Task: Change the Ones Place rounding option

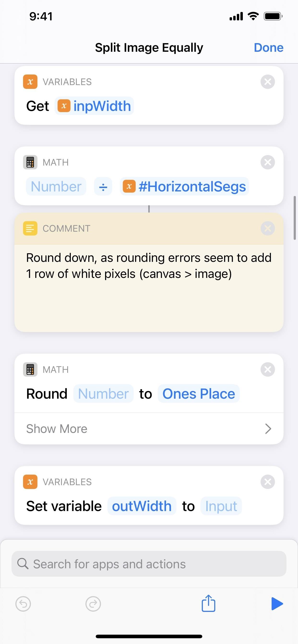Action: 199,394
